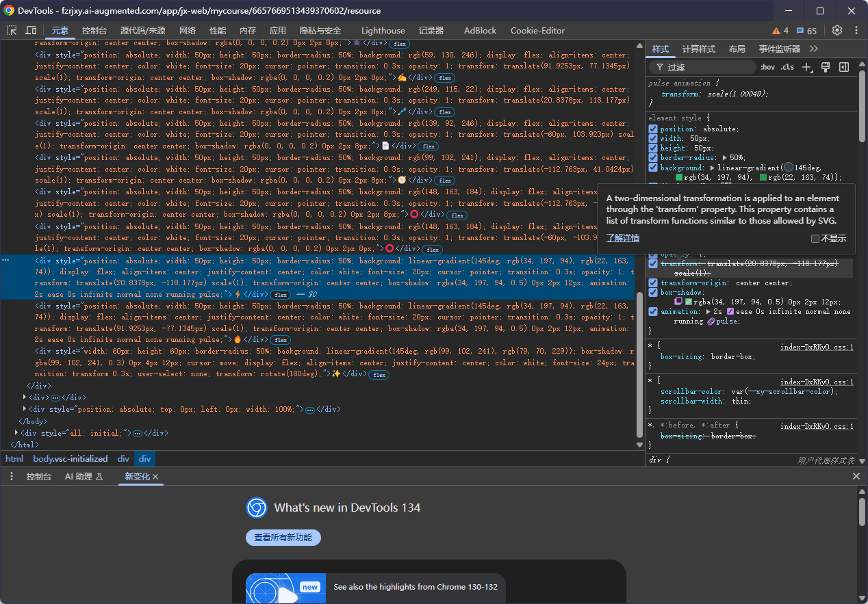The height and width of the screenshot is (604, 868).
Task: Show more styles pane tabs chevron
Action: 813,49
